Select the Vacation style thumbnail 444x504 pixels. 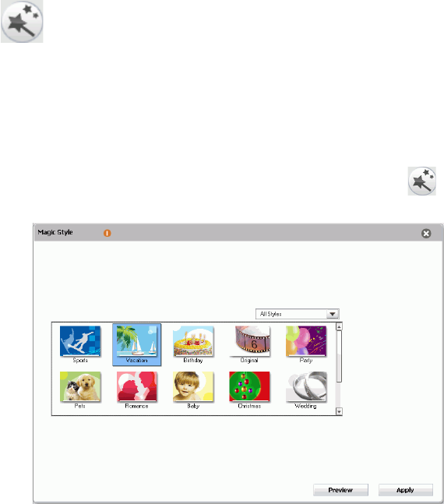[136, 344]
